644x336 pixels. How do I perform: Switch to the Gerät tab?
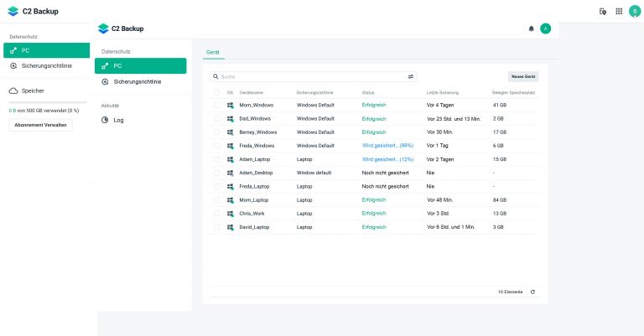coord(213,52)
